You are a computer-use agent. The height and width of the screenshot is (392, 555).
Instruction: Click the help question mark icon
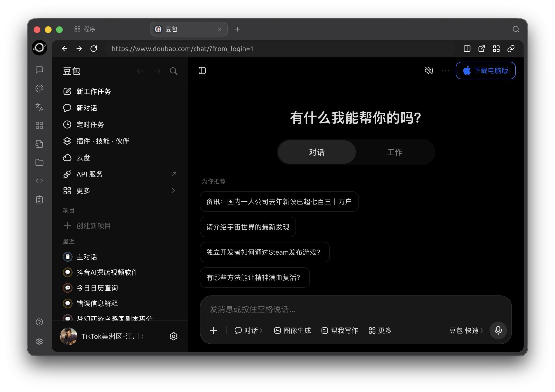[x=39, y=322]
